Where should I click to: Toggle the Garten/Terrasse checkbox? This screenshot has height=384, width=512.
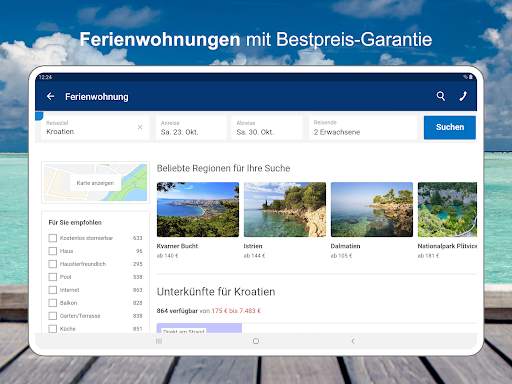coord(53,316)
